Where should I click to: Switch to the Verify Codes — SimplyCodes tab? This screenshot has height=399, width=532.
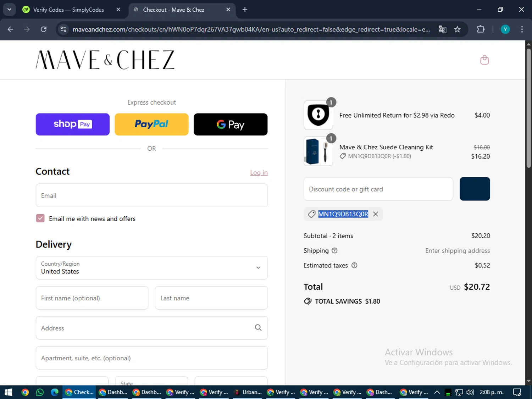click(x=68, y=10)
